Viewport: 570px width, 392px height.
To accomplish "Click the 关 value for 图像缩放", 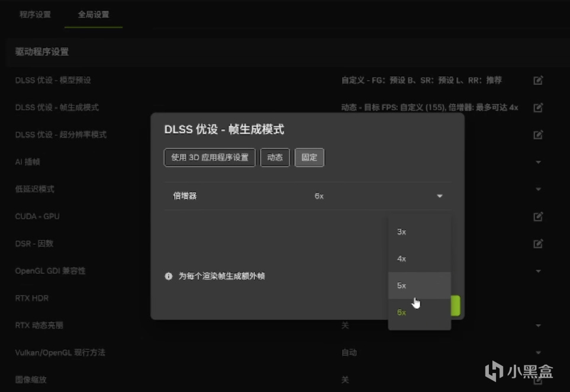I will (345, 380).
